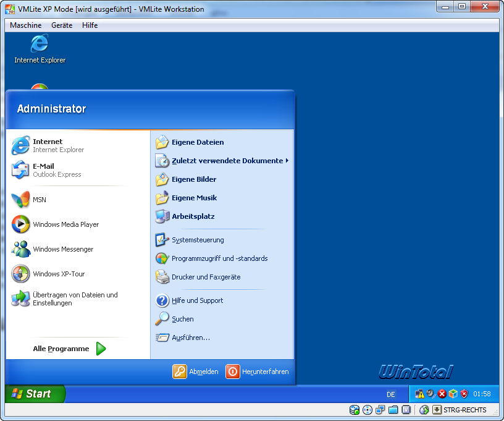Screen dimensions: 504x421
Task: Launch MSN from the Start menu
Action: tap(78, 200)
